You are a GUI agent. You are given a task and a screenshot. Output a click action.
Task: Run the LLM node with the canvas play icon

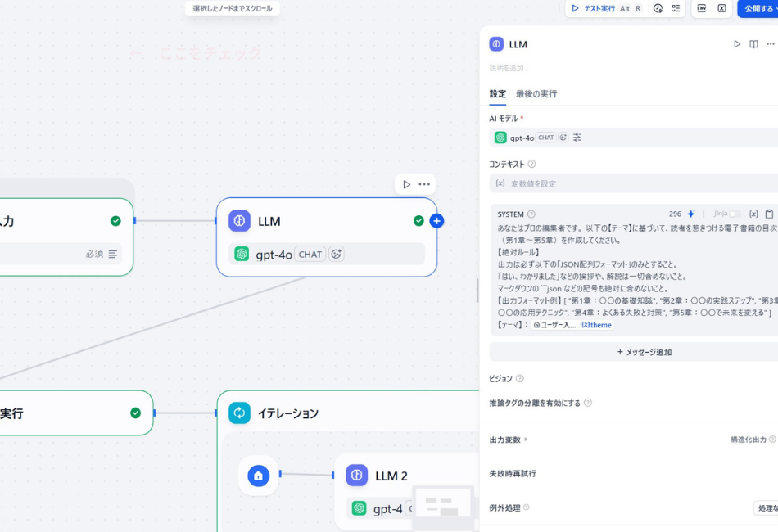[407, 184]
